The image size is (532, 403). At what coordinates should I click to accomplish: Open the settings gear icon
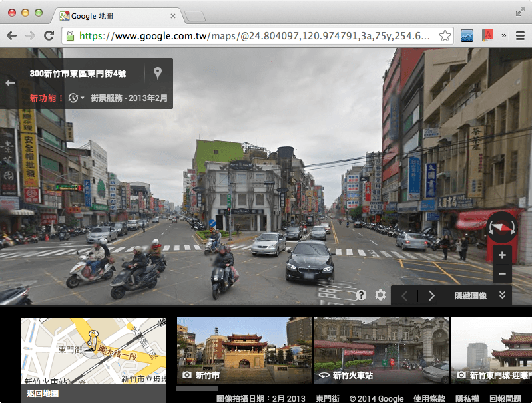tap(380, 295)
